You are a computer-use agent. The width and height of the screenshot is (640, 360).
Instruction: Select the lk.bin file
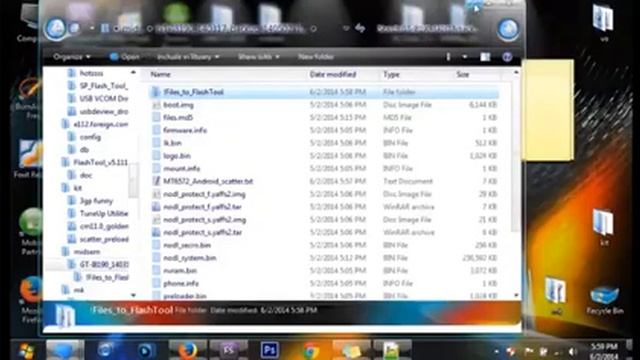(172, 143)
